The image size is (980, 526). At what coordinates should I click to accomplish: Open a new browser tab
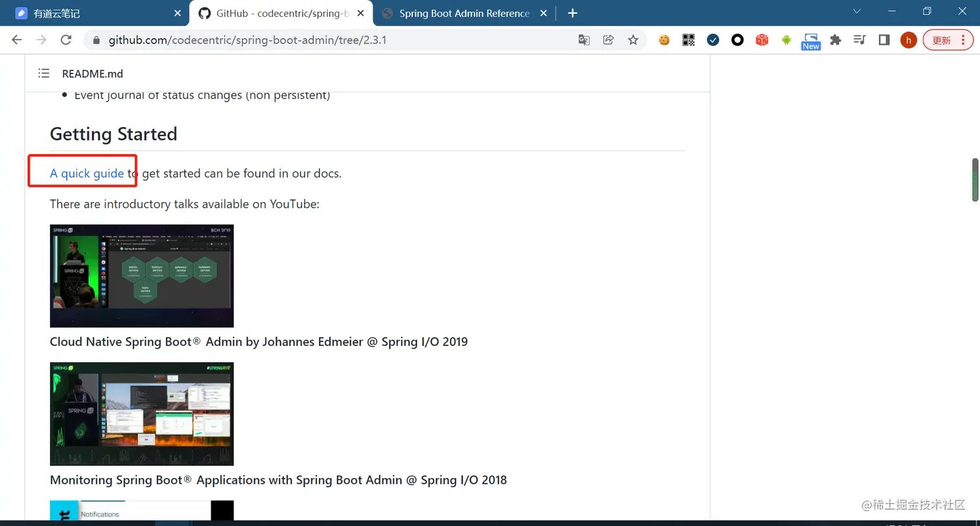(x=572, y=13)
